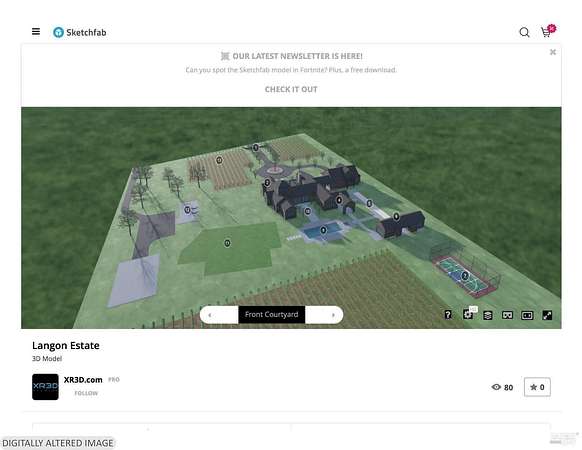
Task: Select annotation marker on sports court
Action: coord(465,276)
